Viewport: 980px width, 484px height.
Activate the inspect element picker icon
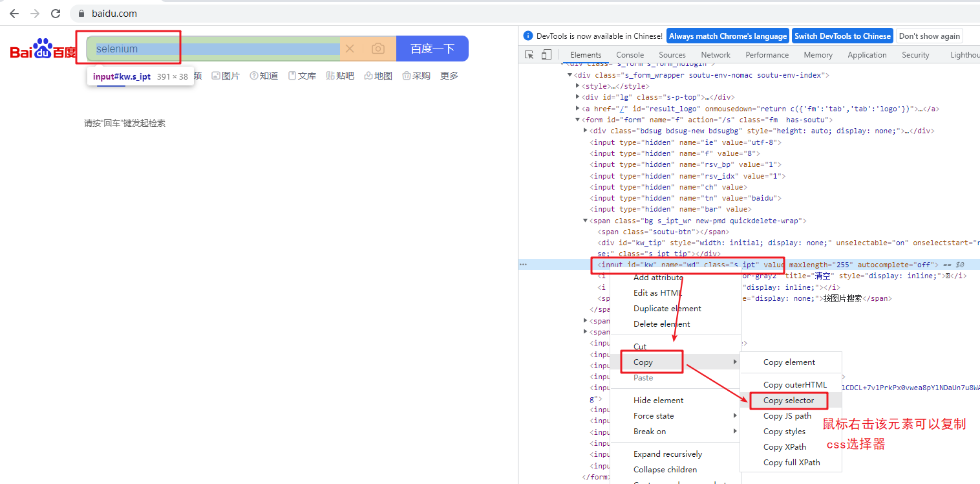coord(529,55)
